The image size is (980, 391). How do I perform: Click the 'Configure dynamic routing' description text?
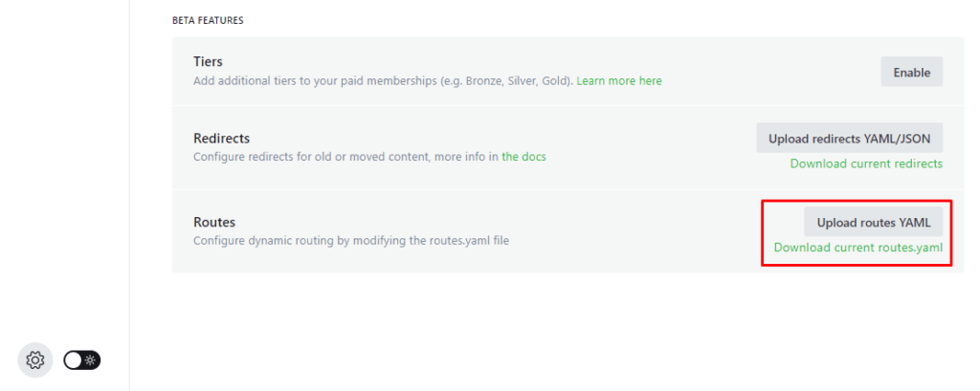[x=350, y=241]
